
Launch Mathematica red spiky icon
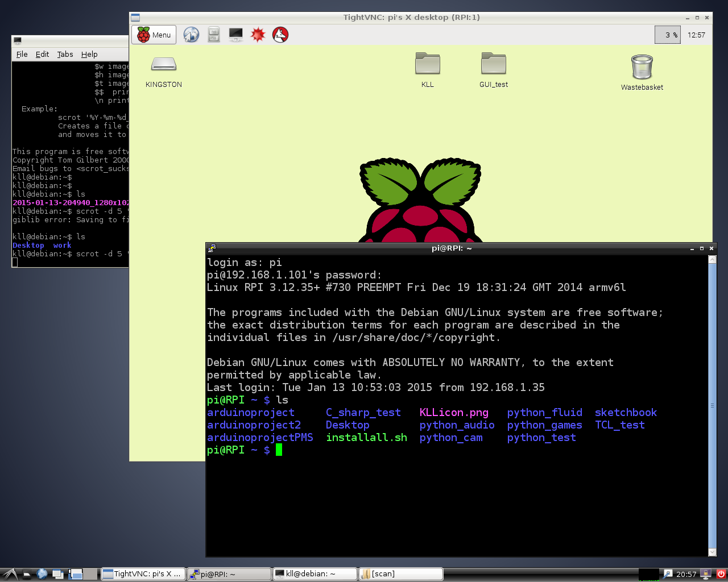(258, 35)
